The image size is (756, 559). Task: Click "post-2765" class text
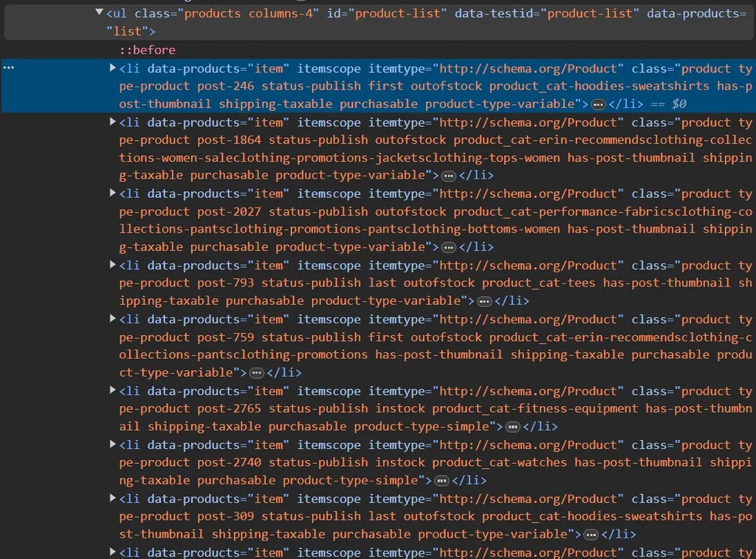pos(229,408)
